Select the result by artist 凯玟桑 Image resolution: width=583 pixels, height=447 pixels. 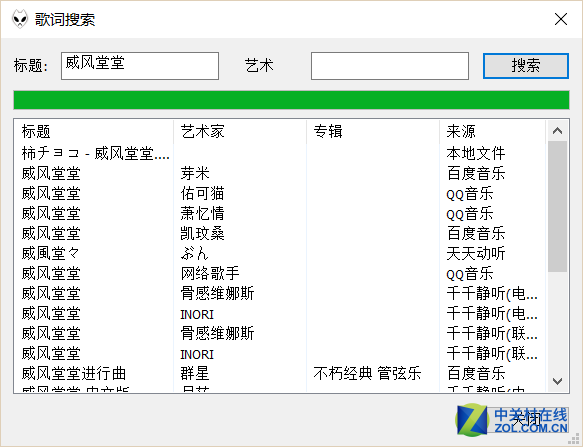pos(280,234)
